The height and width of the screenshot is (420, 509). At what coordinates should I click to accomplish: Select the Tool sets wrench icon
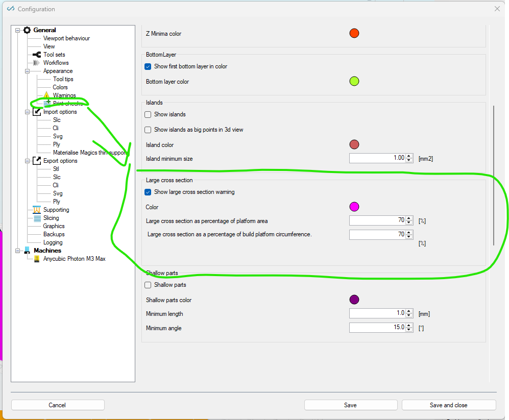tap(36, 55)
